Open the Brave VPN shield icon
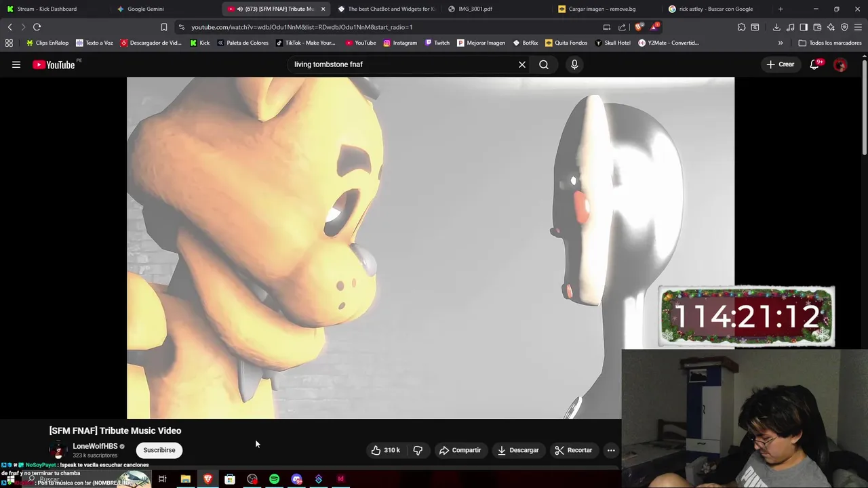 (x=844, y=27)
